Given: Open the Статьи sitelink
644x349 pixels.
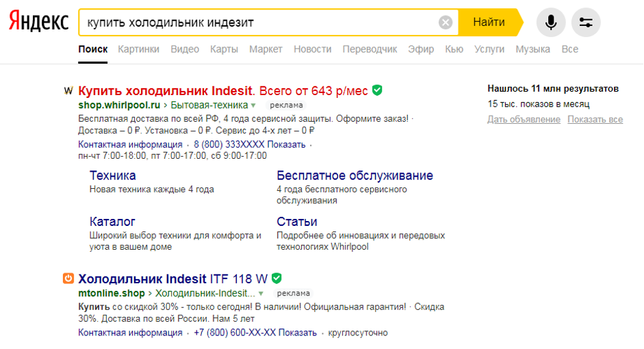Looking at the screenshot, I should click(296, 221).
